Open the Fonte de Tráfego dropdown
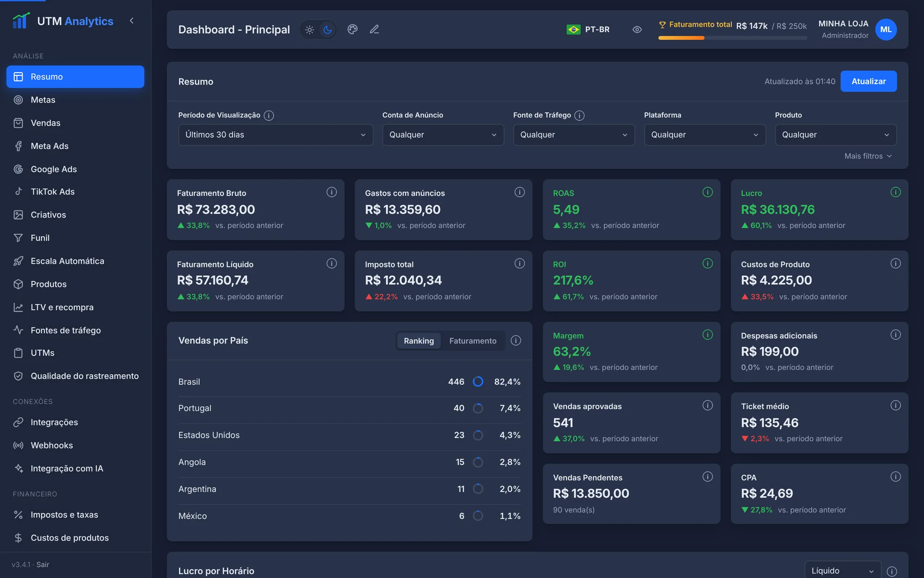Image resolution: width=924 pixels, height=578 pixels. click(x=574, y=135)
